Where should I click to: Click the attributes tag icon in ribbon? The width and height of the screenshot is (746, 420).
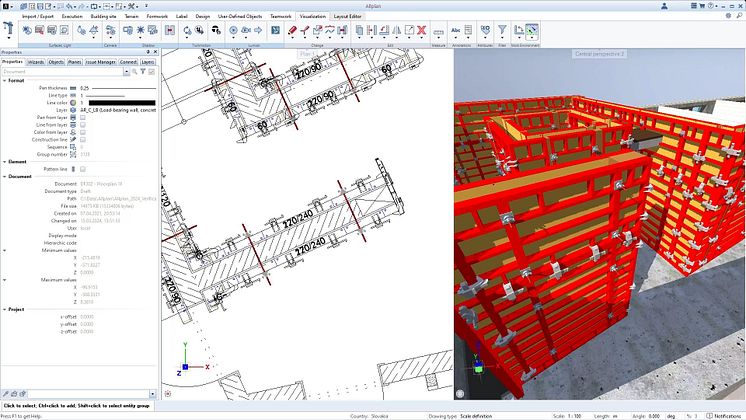[x=485, y=30]
